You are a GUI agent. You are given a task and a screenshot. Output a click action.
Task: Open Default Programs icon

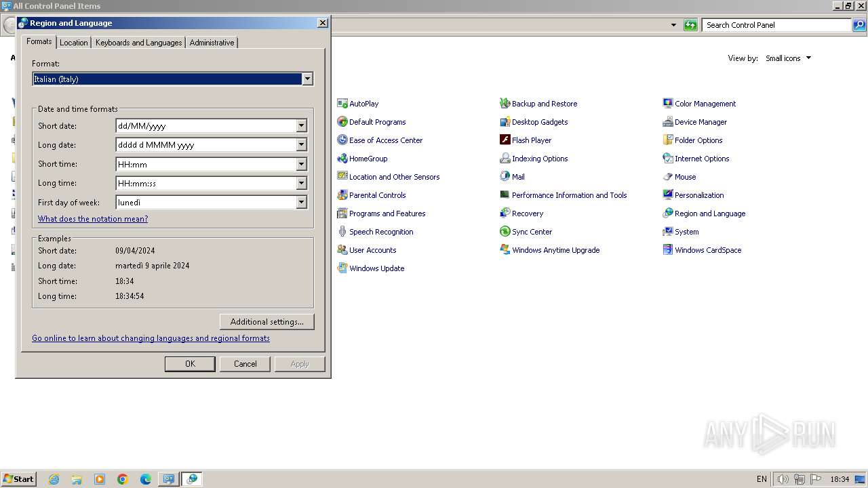[x=371, y=122]
